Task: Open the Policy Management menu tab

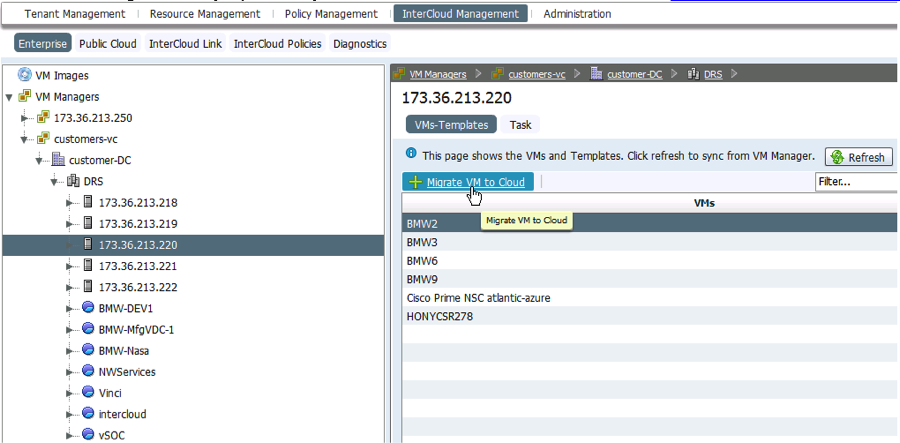Action: (331, 14)
